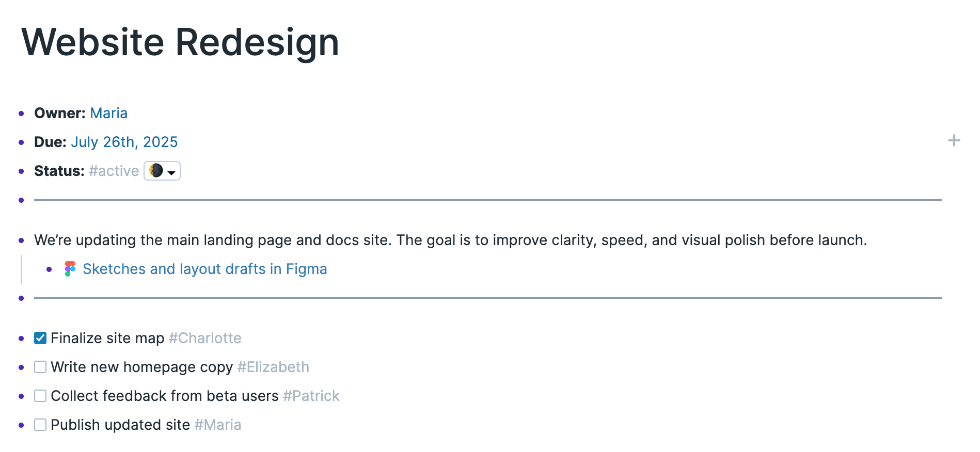Select the #Elizabeth tag
Viewport: 980px width, 452px height.
[x=273, y=367]
